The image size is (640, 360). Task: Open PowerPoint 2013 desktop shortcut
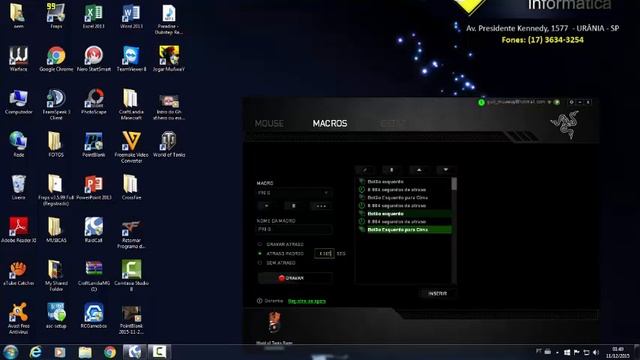(x=93, y=187)
